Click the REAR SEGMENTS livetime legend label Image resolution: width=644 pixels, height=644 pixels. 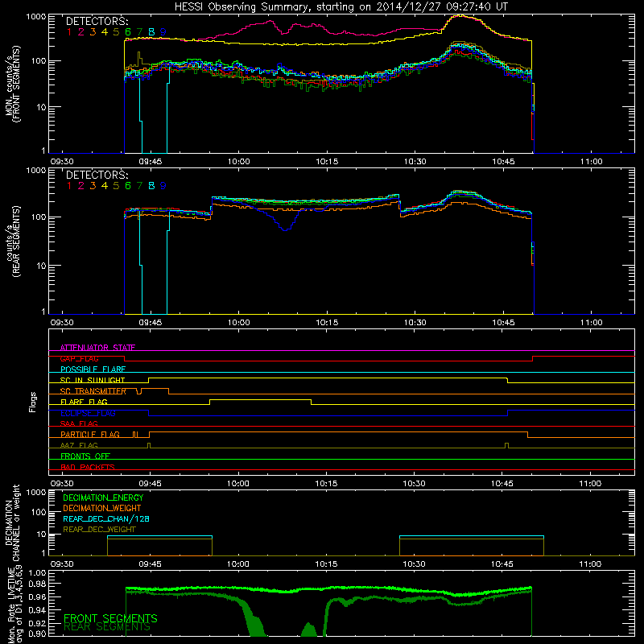pyautogui.click(x=107, y=627)
